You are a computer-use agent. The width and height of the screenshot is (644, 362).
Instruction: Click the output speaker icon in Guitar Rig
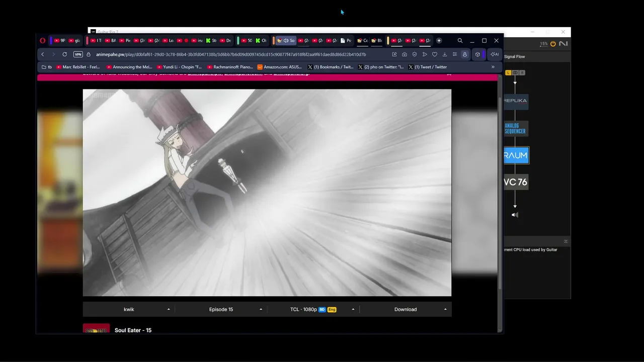515,215
